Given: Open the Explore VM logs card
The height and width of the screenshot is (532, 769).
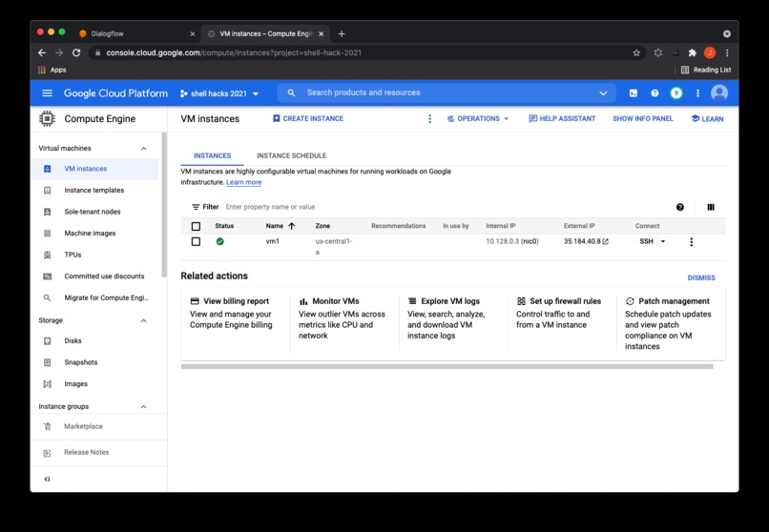Looking at the screenshot, I should point(453,318).
